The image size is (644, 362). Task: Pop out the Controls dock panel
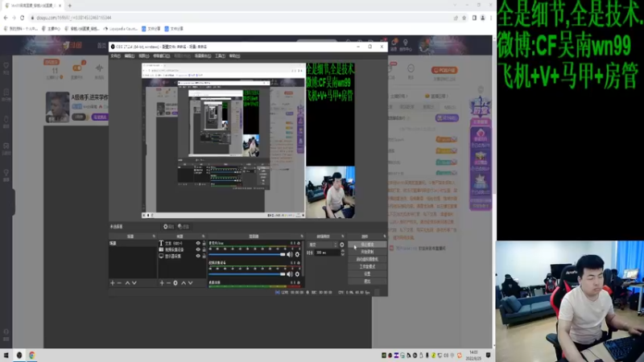tap(385, 237)
